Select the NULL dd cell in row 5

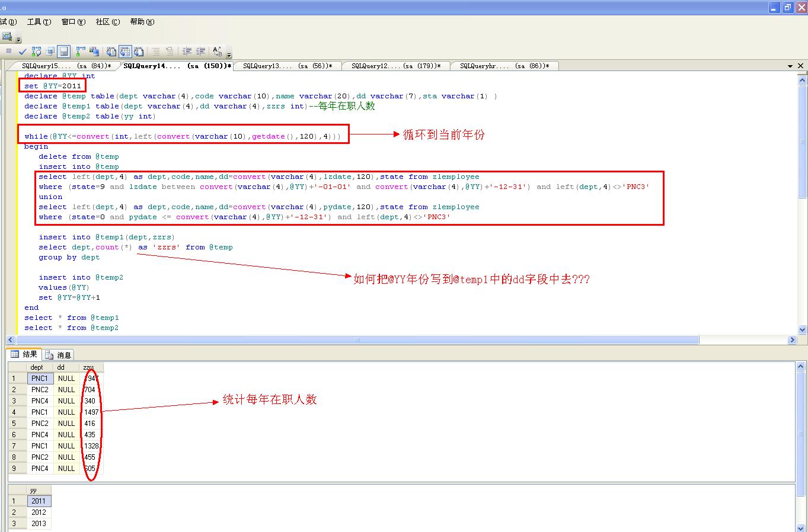[x=66, y=424]
